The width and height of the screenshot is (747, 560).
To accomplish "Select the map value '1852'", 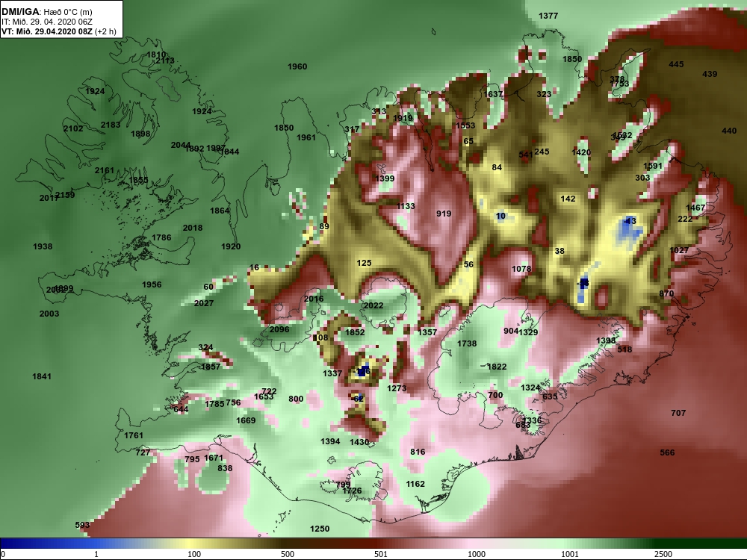I will point(355,332).
